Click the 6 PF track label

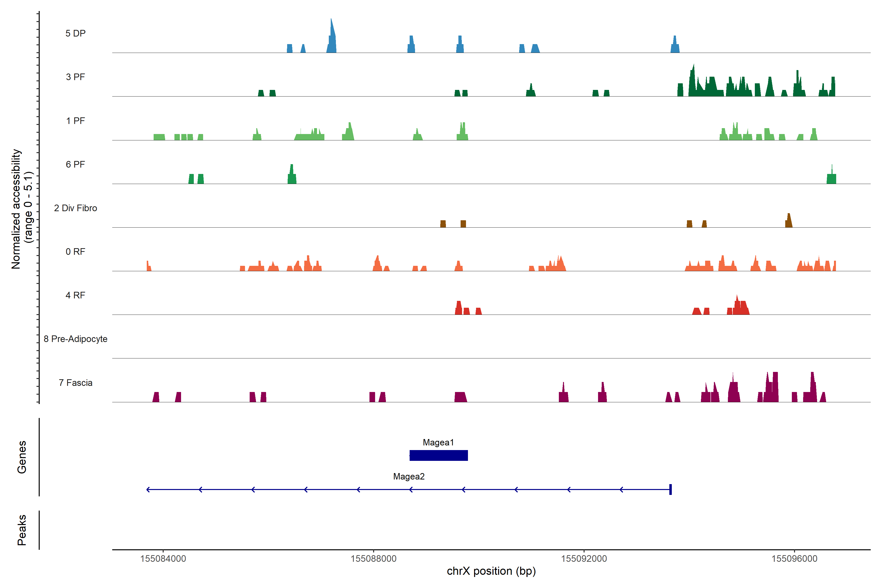point(75,164)
